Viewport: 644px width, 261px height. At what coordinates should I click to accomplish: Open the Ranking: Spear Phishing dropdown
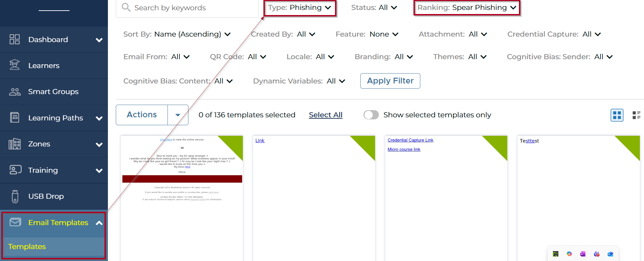click(x=467, y=8)
